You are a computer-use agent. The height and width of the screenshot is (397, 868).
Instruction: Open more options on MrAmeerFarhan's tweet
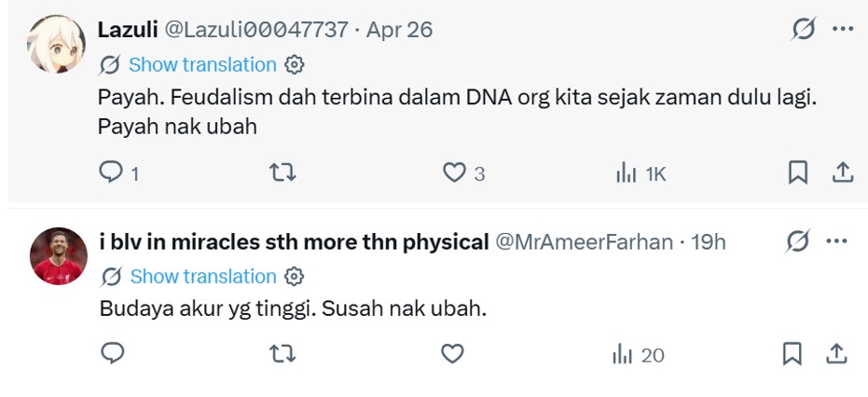837,241
